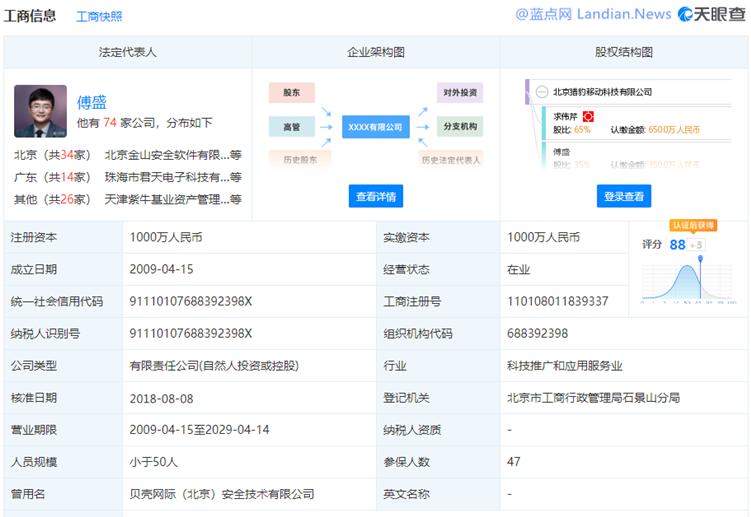Viewport: 751px width, 517px height.
Task: Select industry value 科技推广和应用服务业
Action: point(565,366)
